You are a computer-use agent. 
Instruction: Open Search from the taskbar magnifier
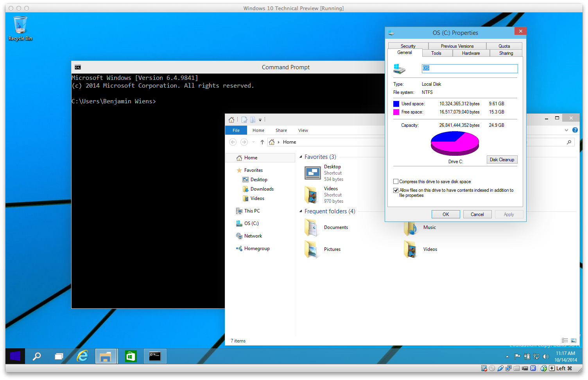37,356
